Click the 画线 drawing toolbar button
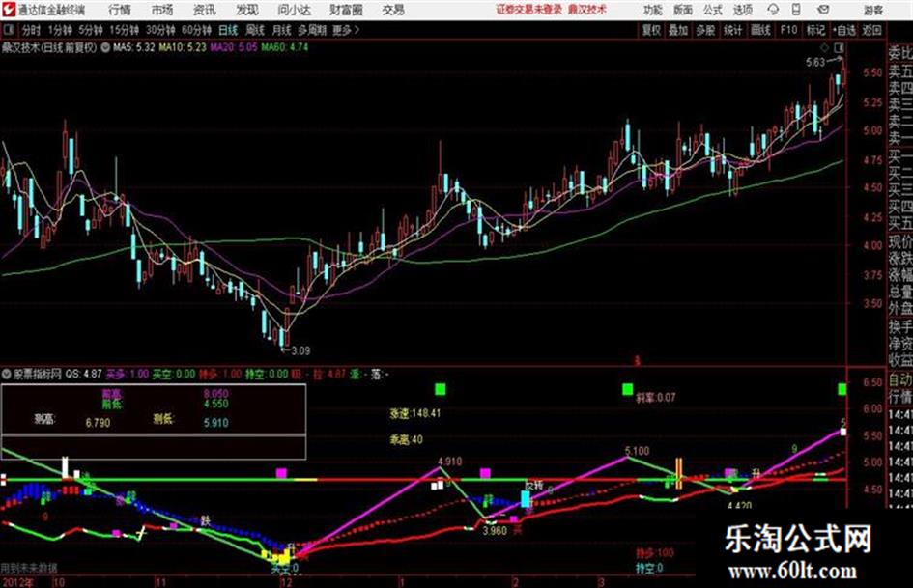This screenshot has width=913, height=588. (761, 30)
